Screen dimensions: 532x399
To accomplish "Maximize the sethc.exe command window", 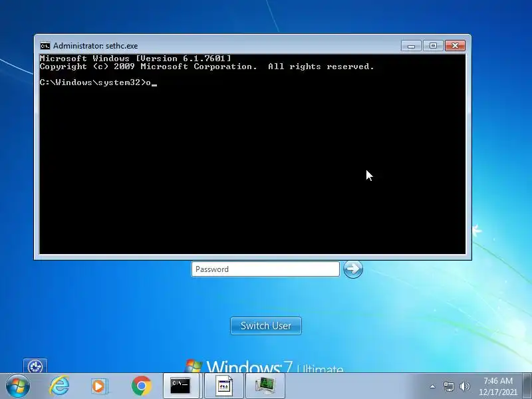I will 433,45.
